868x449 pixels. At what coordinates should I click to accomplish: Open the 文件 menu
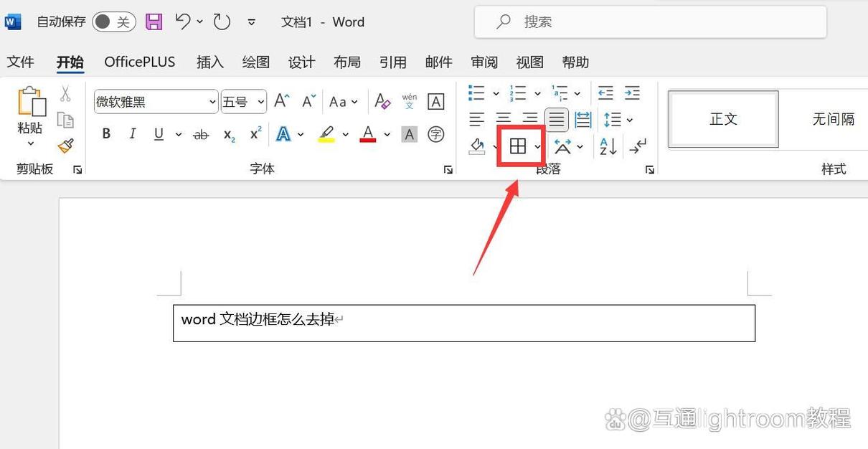pos(21,62)
